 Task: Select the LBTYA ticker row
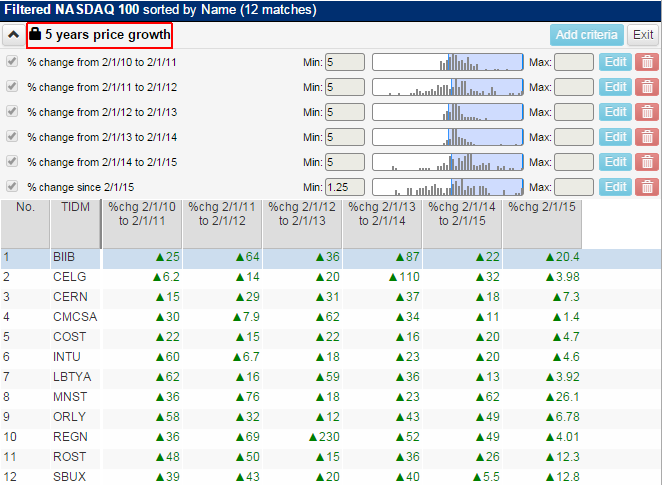pyautogui.click(x=331, y=377)
